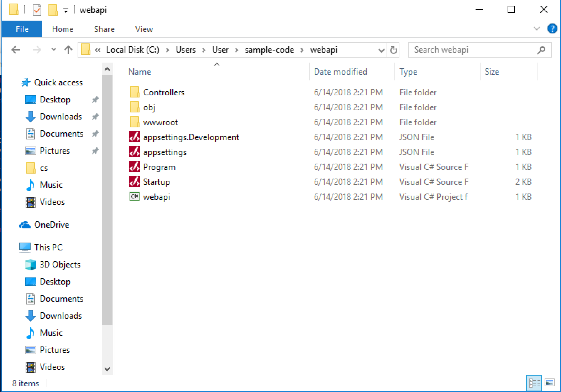Sort files by Date modified column

[340, 72]
